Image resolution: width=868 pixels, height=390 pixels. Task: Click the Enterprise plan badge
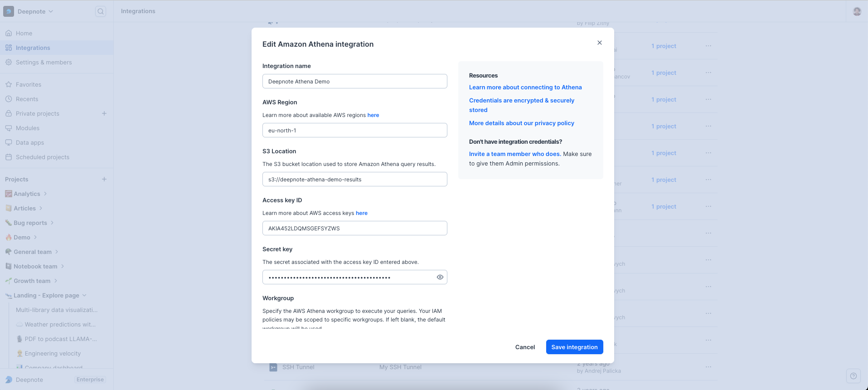[90, 380]
